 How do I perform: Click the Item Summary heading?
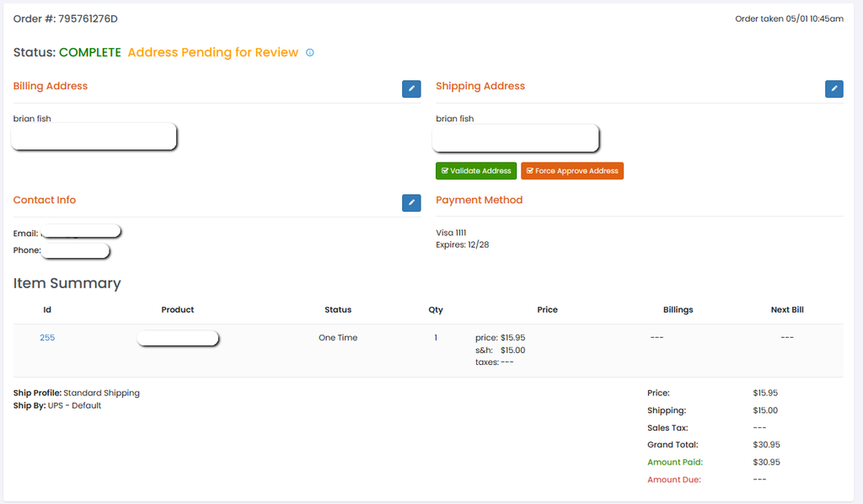tap(67, 283)
